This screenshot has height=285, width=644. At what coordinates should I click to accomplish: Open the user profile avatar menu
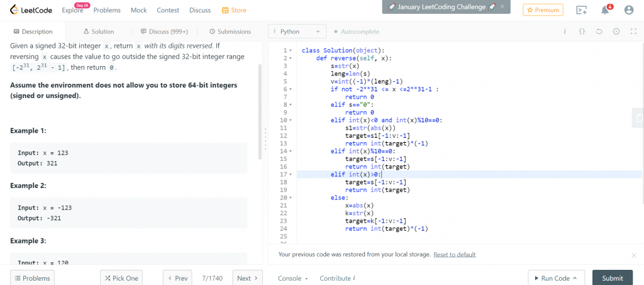(x=628, y=10)
